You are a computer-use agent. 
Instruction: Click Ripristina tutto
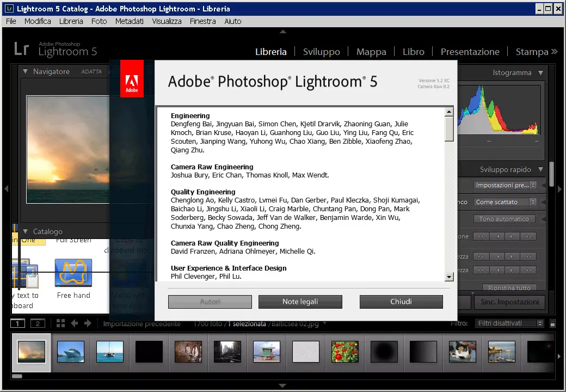click(509, 287)
